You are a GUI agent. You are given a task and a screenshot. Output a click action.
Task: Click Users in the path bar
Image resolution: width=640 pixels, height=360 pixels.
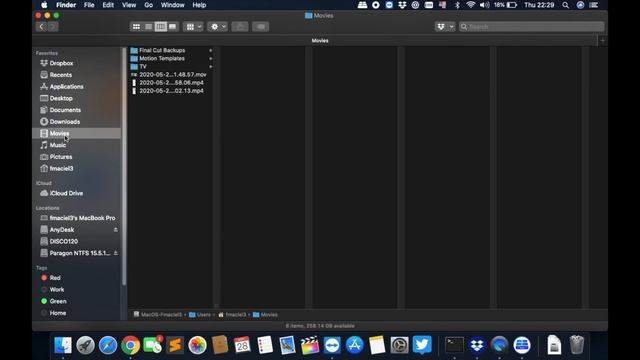click(200, 315)
